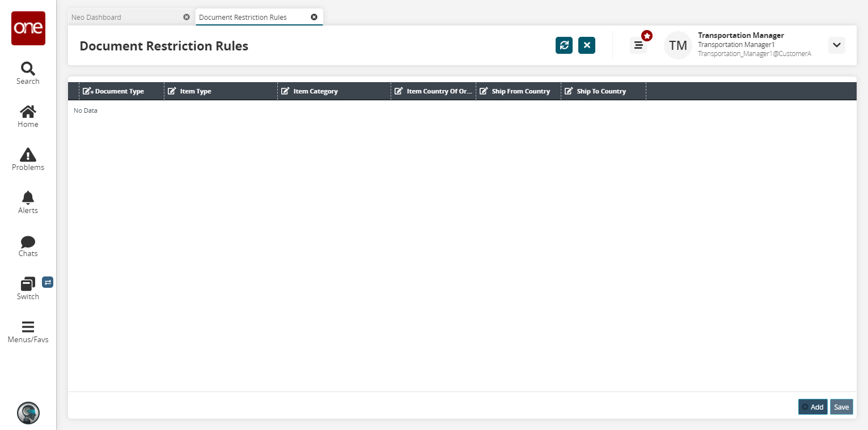Click the TM user avatar

678,45
